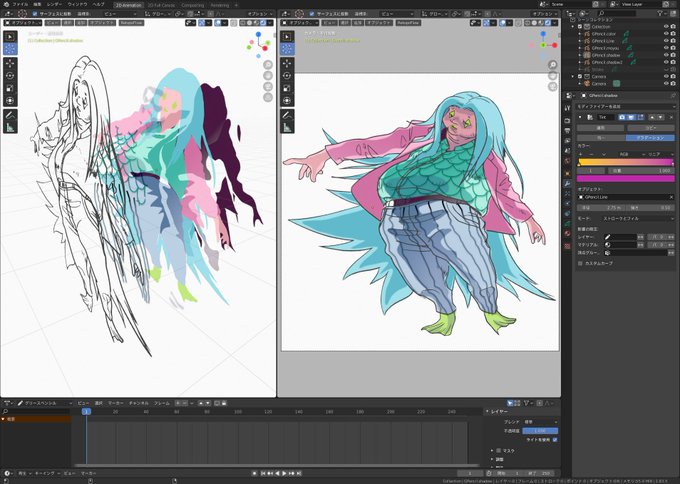Choose the Move tool in the right camera viewport
The height and width of the screenshot is (484, 680).
click(x=287, y=64)
